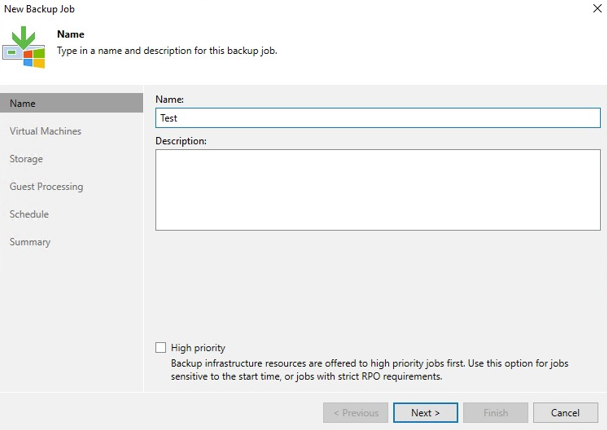Screen dimensions: 607x430
Task: Click the bold "Name" header heading
Action: coord(70,34)
